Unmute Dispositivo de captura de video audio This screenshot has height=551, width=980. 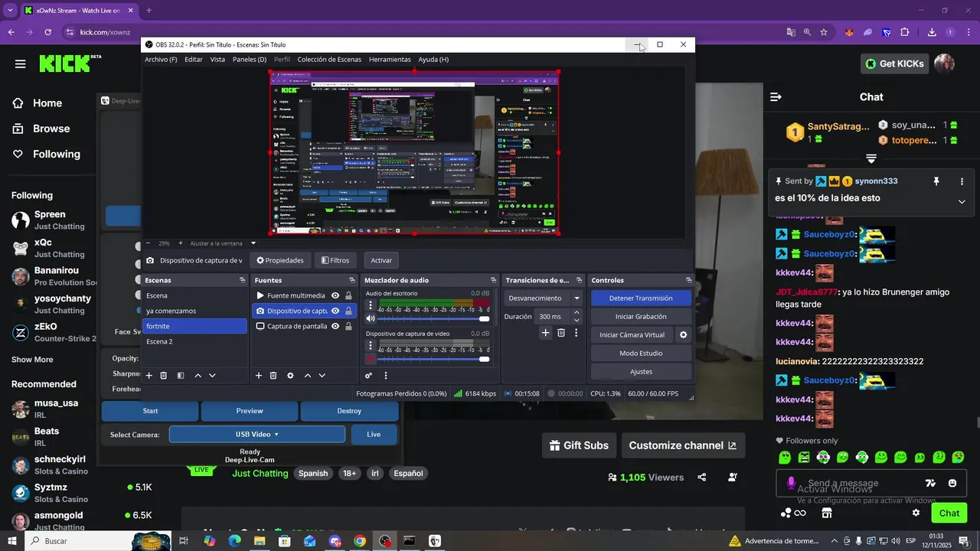coord(371,359)
